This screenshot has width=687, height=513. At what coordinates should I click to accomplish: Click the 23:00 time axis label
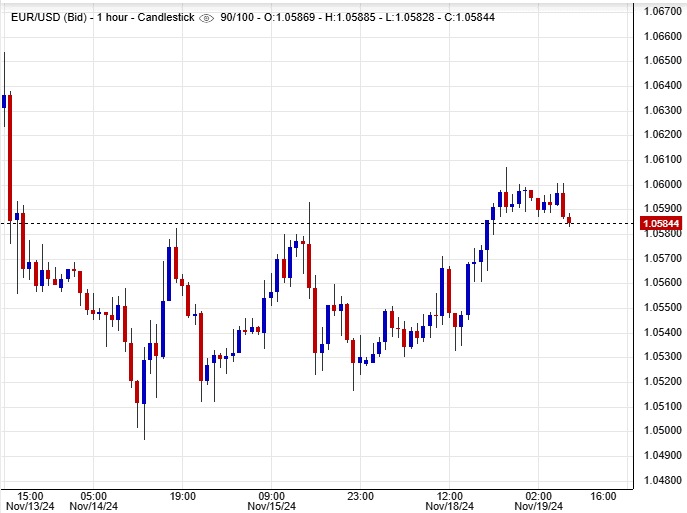(x=361, y=495)
